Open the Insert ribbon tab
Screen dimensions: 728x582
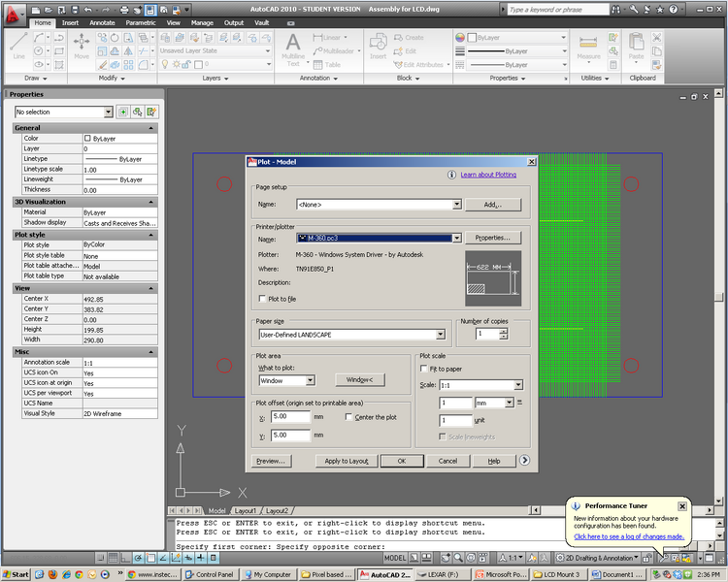click(x=70, y=22)
